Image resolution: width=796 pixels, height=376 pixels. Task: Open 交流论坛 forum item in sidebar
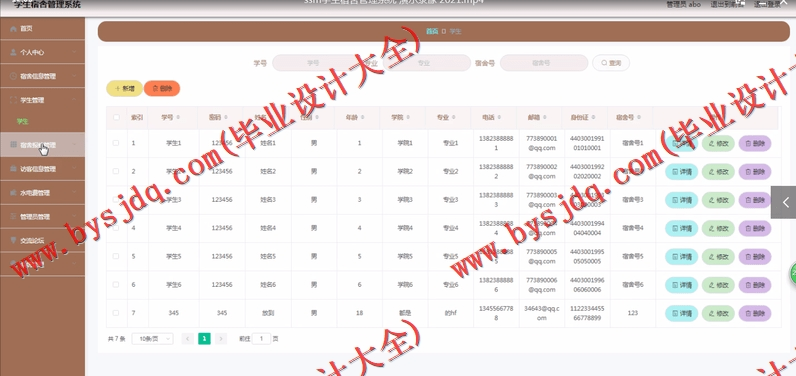tap(43, 240)
